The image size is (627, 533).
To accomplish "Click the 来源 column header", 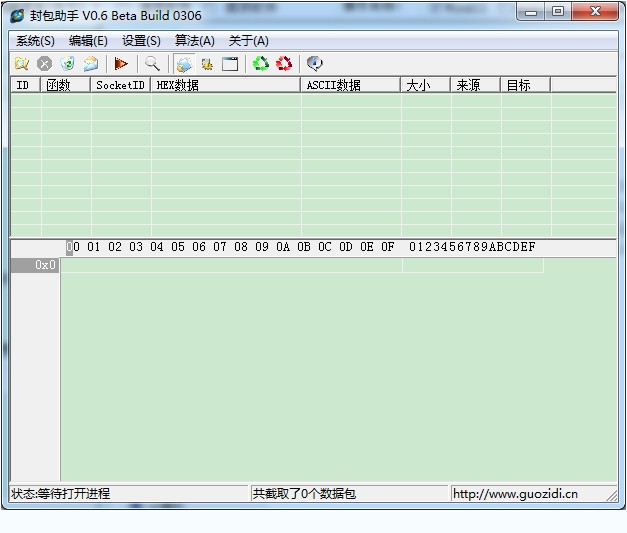I will [x=476, y=85].
